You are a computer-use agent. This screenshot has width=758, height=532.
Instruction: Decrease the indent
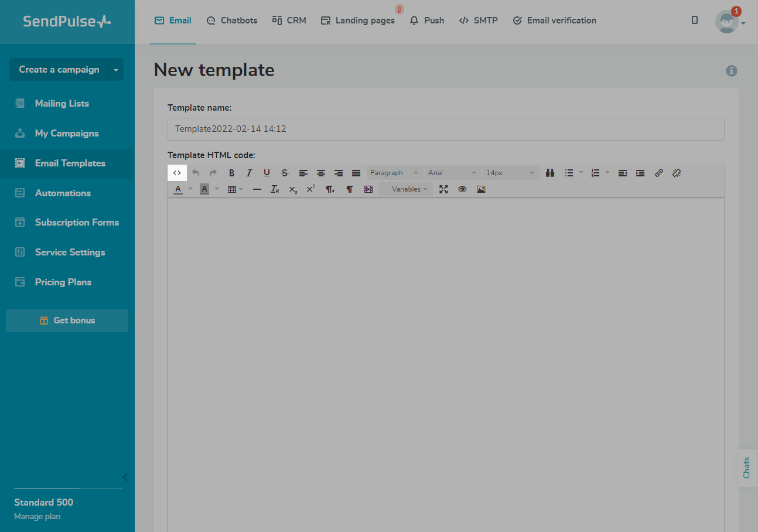623,173
